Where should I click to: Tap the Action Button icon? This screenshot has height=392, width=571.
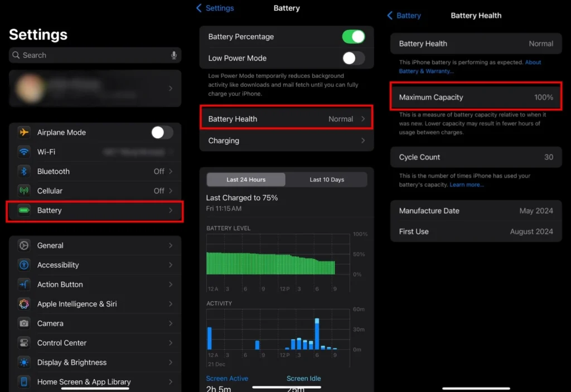(x=24, y=284)
